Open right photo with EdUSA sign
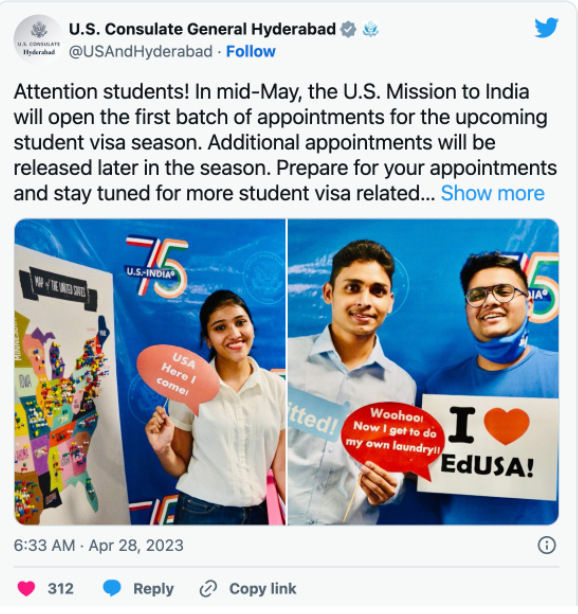The image size is (578, 614). [423, 372]
